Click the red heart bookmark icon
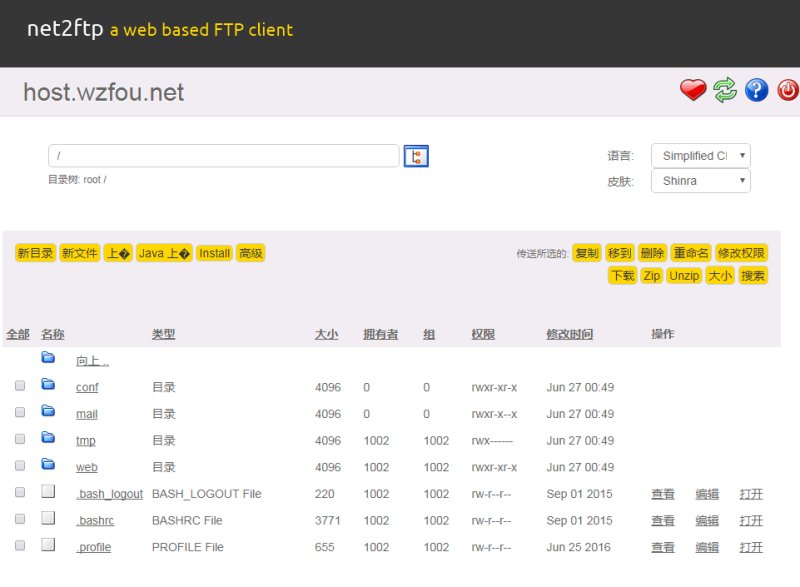Viewport: 800px width, 587px height. click(x=693, y=90)
